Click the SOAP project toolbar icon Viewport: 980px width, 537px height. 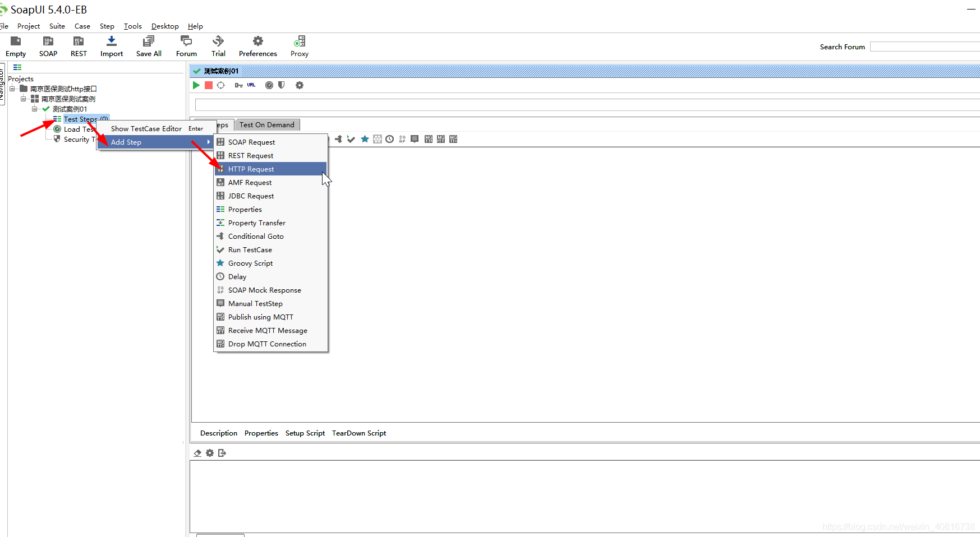click(x=48, y=41)
